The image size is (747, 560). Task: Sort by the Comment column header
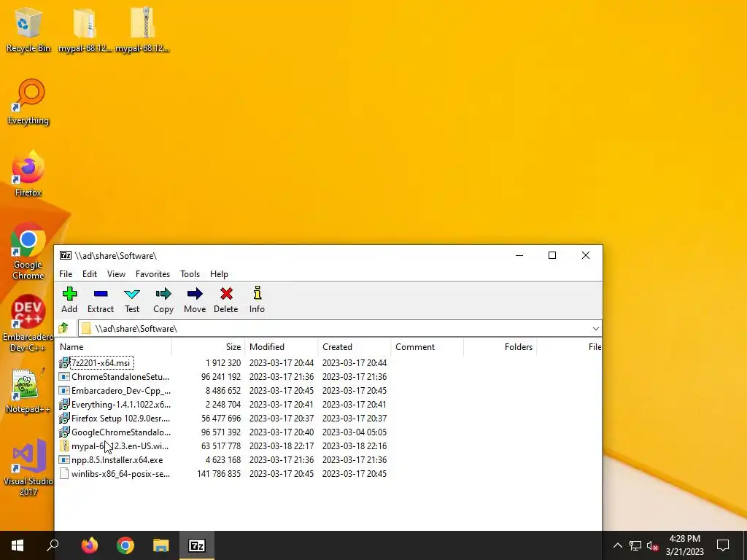pyautogui.click(x=427, y=346)
